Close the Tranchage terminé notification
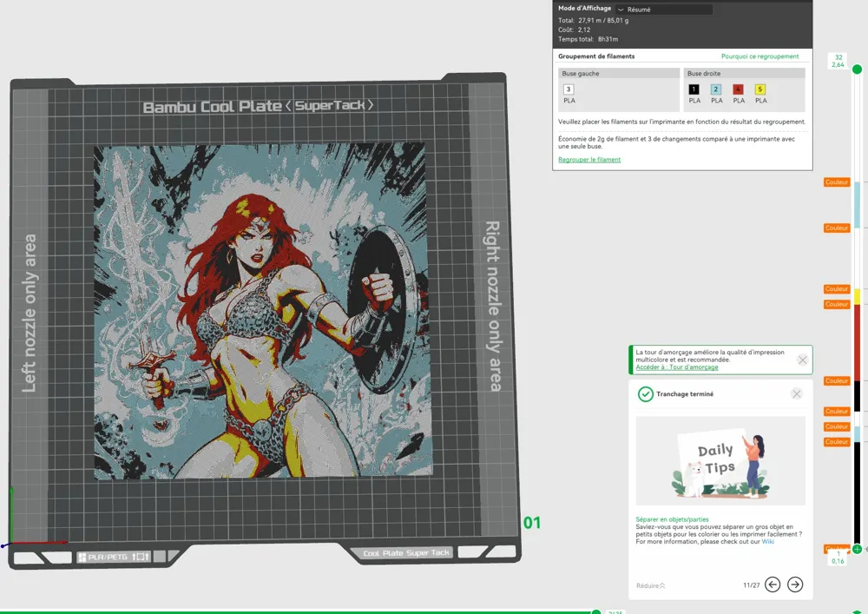Viewport: 868px width, 614px height. click(797, 393)
